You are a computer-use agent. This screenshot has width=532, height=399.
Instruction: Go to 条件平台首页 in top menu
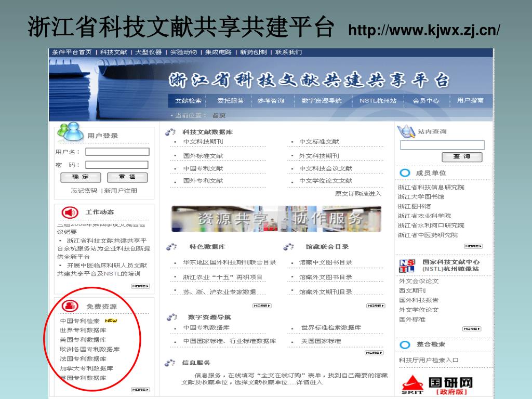click(72, 52)
